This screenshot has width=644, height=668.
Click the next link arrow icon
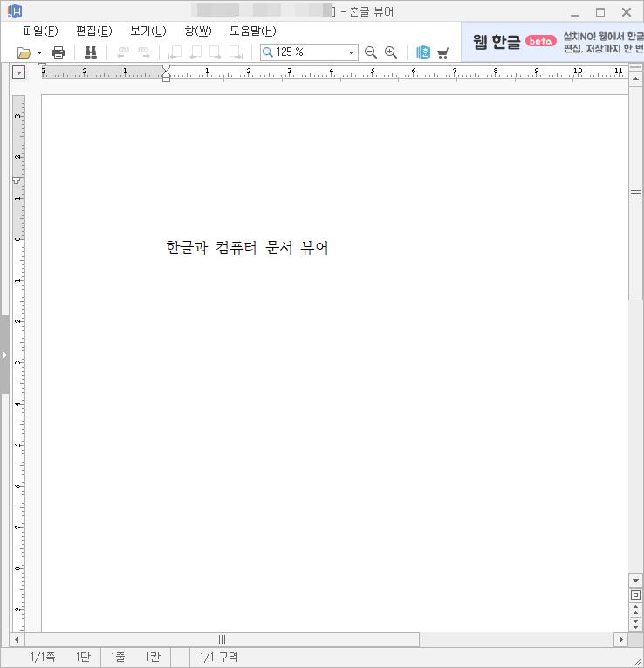144,52
